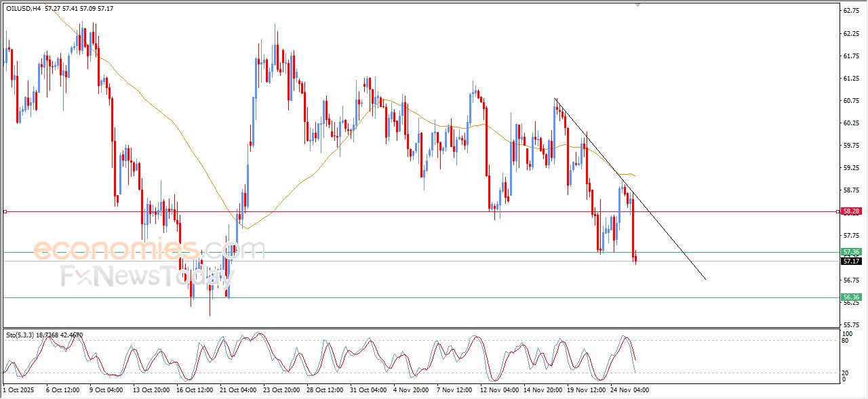This screenshot has height=399, width=868.
Task: Click the green 57.36 price tag
Action: point(851,252)
